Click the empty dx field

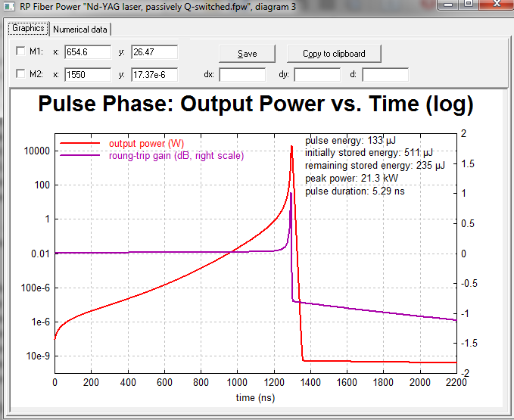242,75
